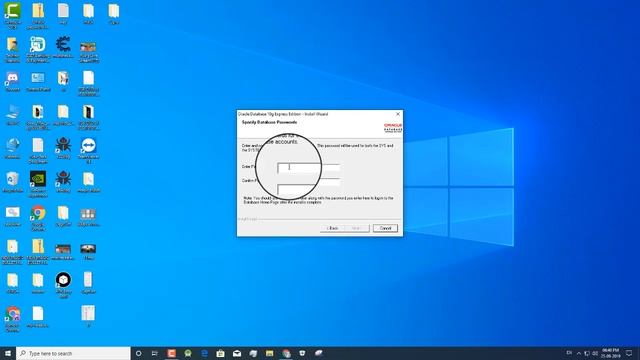The height and width of the screenshot is (360, 640).
Task: Open the This PC desktop icon
Action: [13, 115]
